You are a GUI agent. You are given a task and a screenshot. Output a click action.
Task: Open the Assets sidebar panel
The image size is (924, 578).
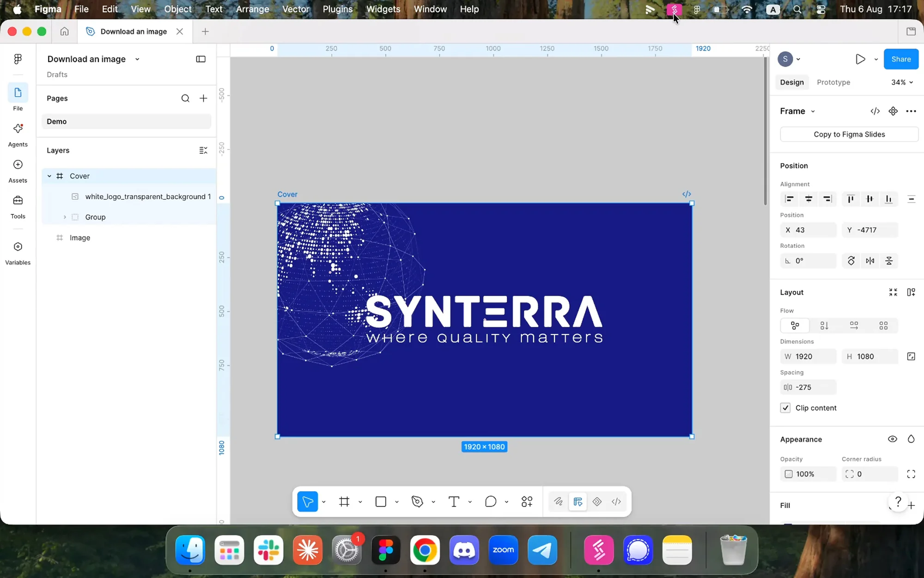[18, 171]
